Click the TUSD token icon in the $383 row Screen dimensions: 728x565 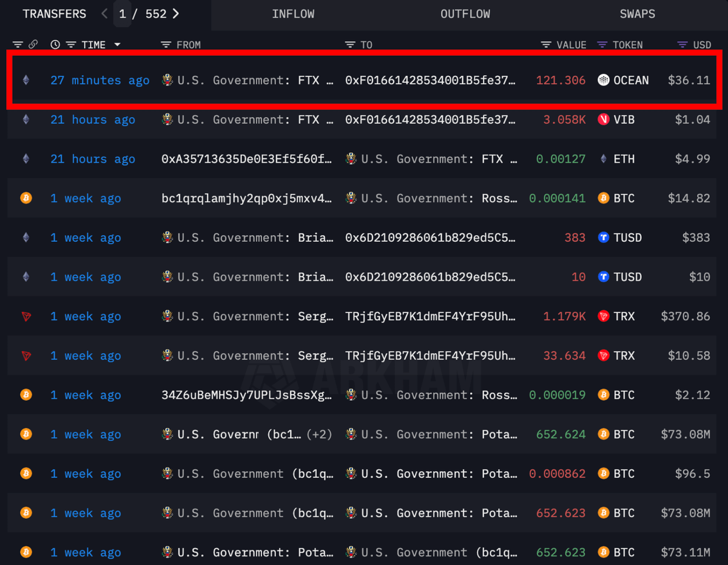603,238
